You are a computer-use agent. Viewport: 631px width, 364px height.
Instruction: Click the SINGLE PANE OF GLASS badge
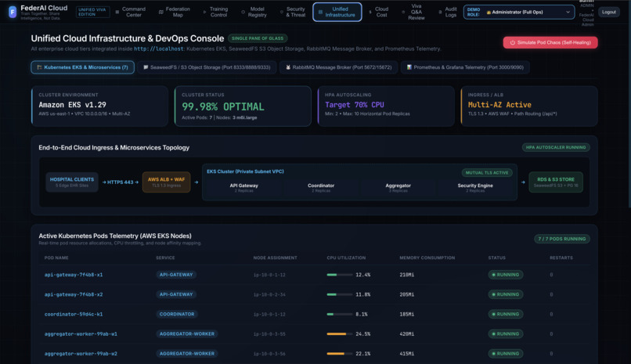click(x=258, y=38)
